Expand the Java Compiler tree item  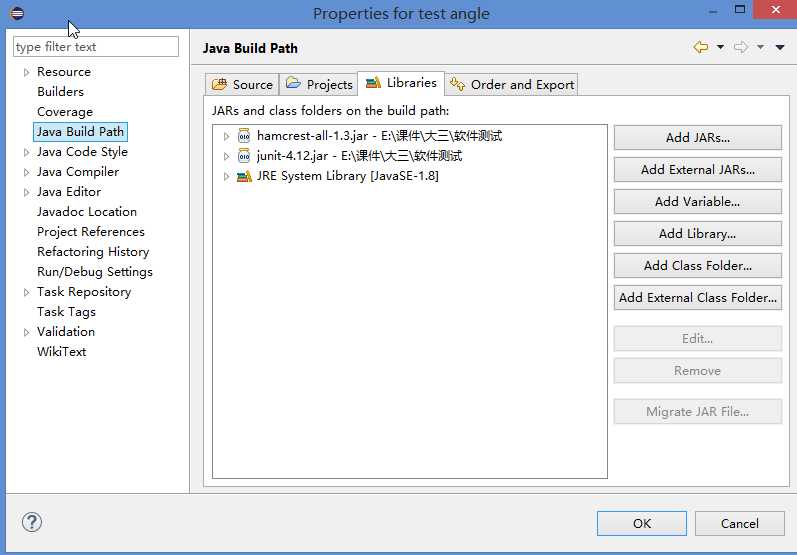(27, 172)
